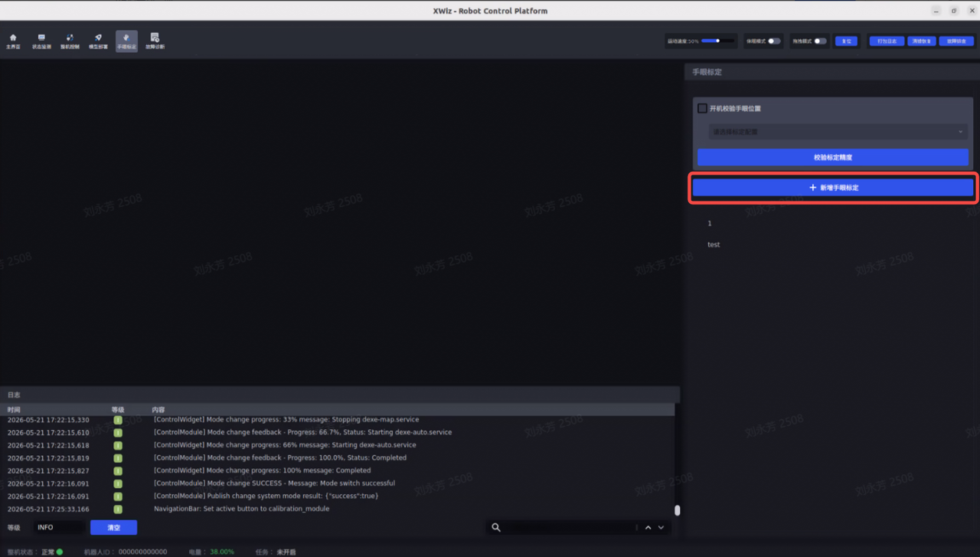The image size is (980, 557).
Task: Open the calibration configuration dropdown
Action: 838,132
